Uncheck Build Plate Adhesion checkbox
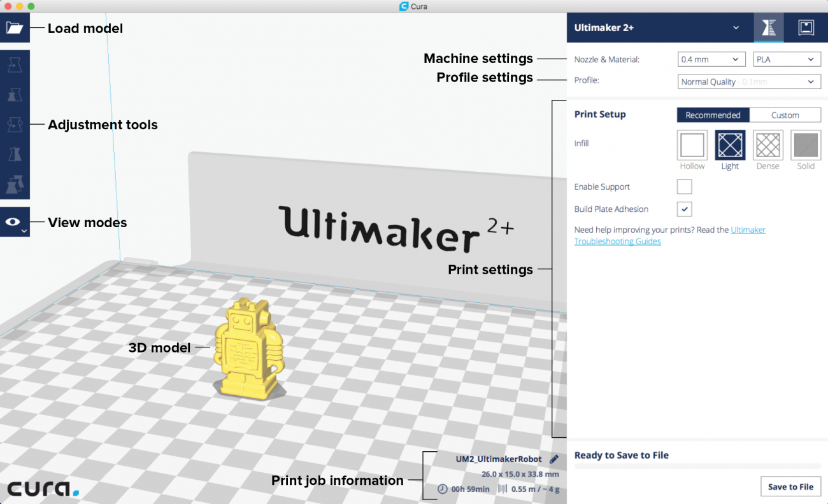The height and width of the screenshot is (504, 828). (684, 209)
